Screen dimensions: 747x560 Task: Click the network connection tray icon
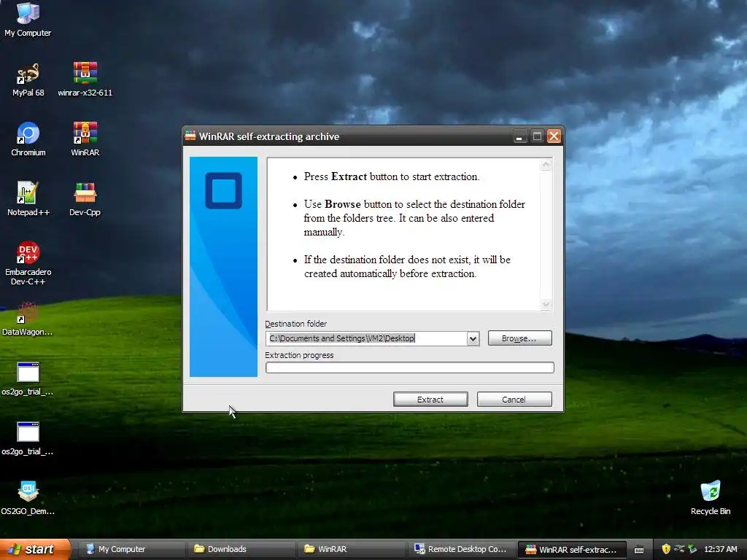(x=679, y=549)
